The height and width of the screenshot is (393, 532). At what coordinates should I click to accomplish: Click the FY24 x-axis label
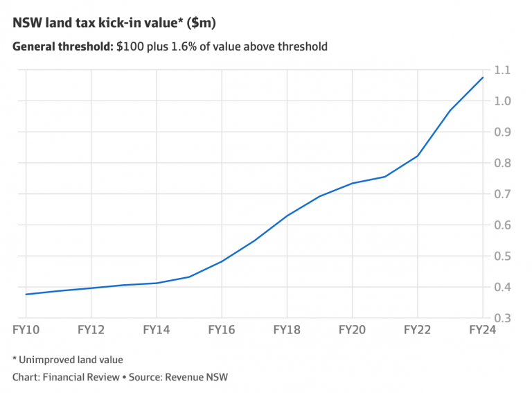482,330
